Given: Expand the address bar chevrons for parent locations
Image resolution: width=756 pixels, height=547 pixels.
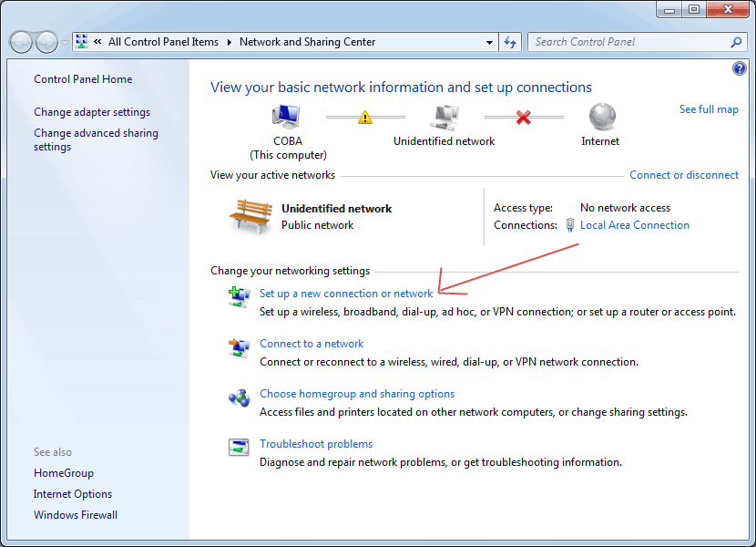Looking at the screenshot, I should point(97,42).
